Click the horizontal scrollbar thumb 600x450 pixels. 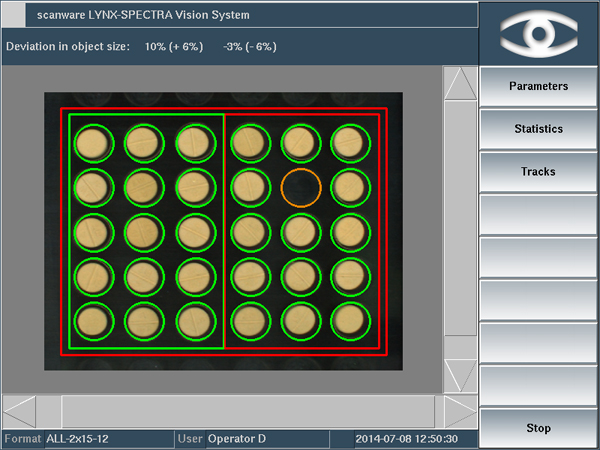point(248,411)
